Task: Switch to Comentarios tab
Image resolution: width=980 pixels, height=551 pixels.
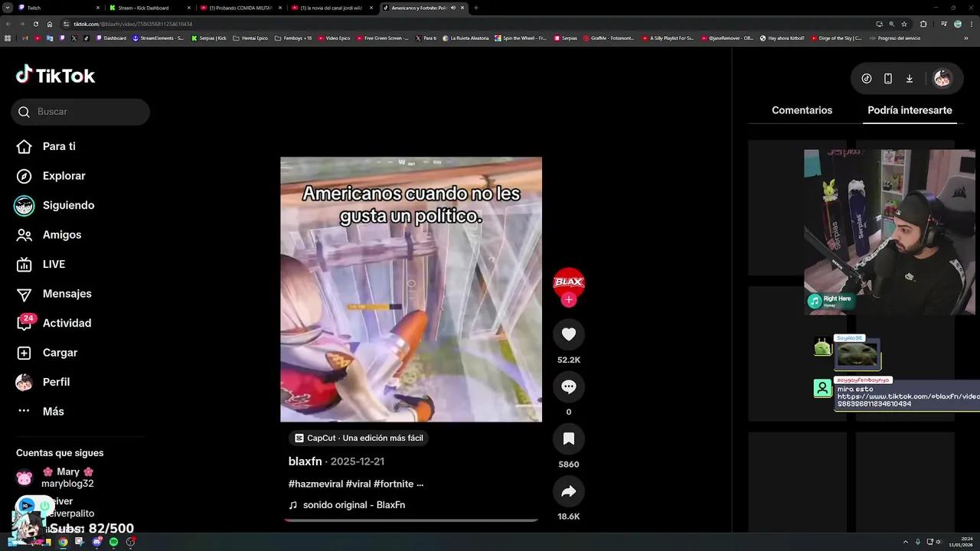Action: pyautogui.click(x=802, y=110)
